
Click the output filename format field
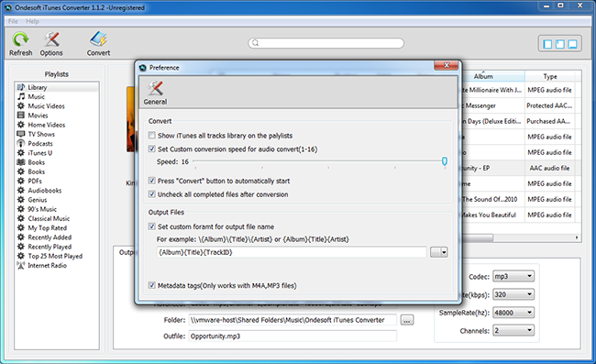pyautogui.click(x=292, y=252)
